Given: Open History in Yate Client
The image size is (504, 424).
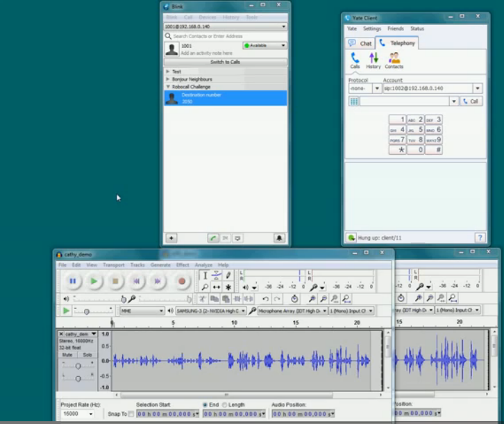Looking at the screenshot, I should click(x=373, y=60).
